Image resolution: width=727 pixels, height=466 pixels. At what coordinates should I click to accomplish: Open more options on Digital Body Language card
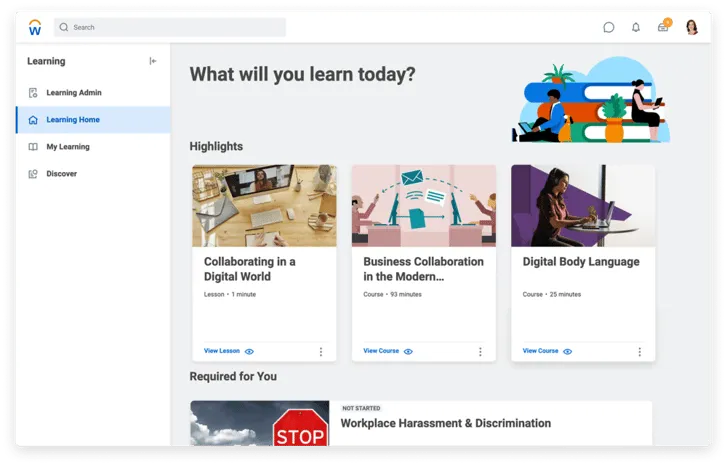click(640, 352)
